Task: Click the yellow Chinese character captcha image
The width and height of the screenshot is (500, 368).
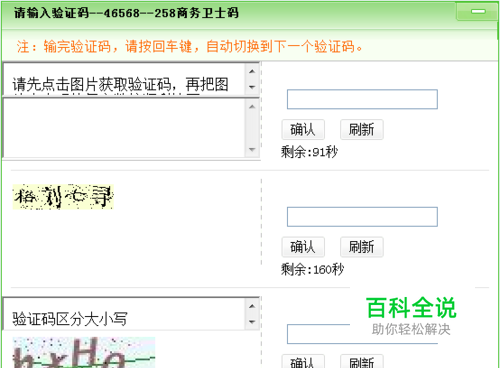Action: click(63, 197)
